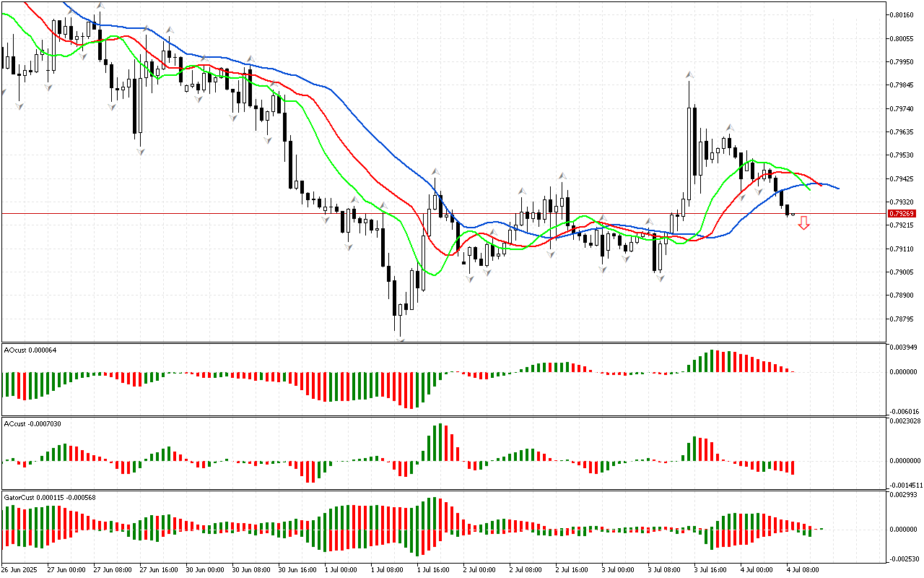
Task: Click the 1 Jul 16:00 time label
Action: point(433,570)
